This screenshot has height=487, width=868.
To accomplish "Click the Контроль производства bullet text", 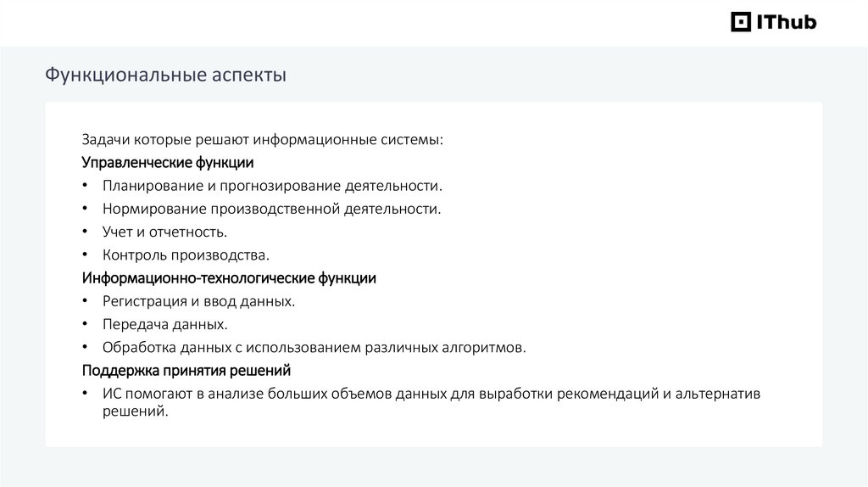I will coord(186,255).
